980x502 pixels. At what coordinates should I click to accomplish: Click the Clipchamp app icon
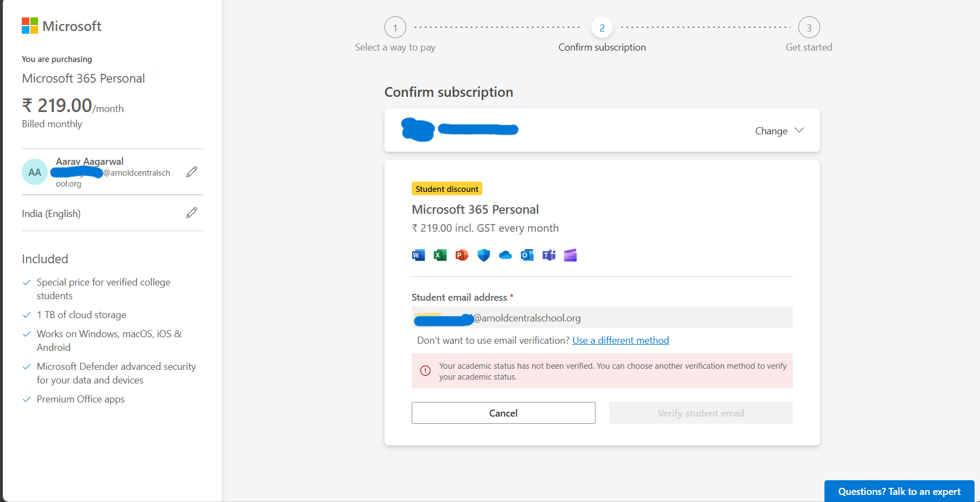[x=570, y=255]
